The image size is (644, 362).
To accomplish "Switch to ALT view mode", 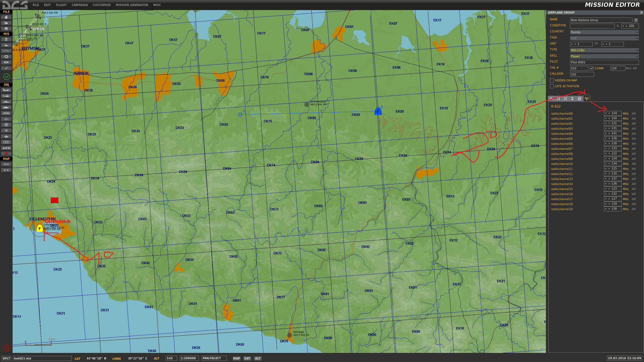I will (258, 358).
